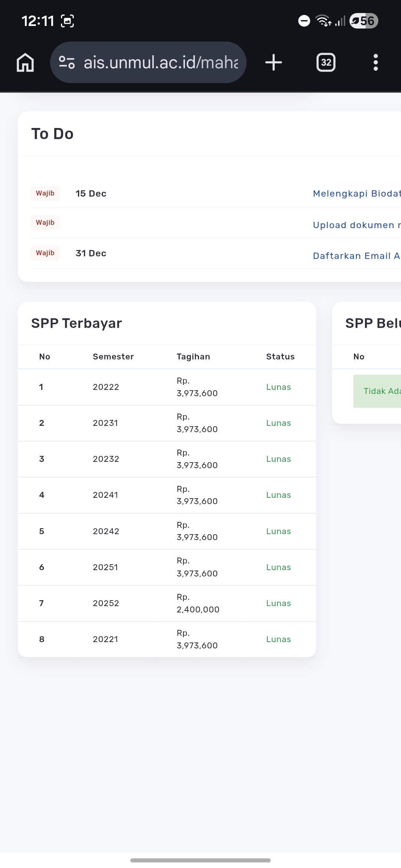Tap the Tidak Ada notice box
This screenshot has height=868, width=401.
379,391
